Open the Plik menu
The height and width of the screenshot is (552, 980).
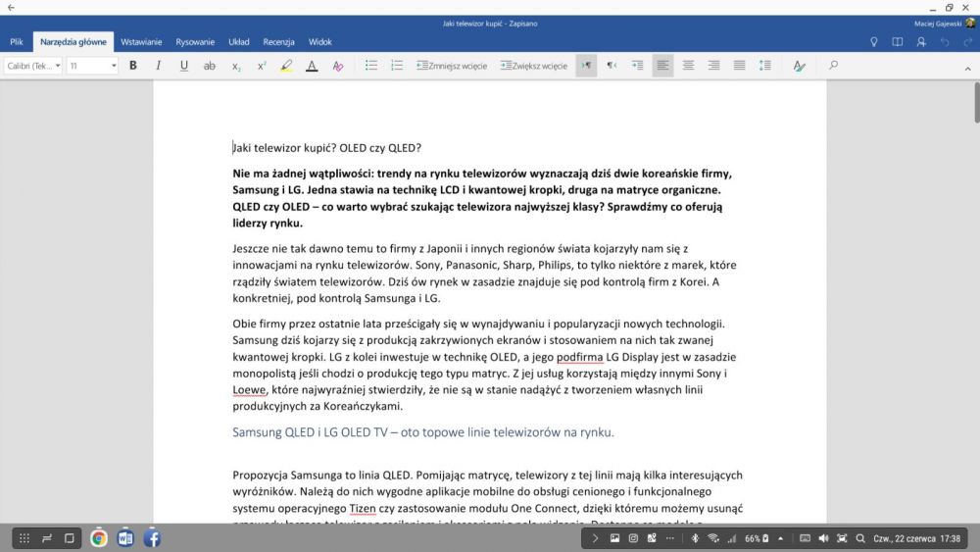17,42
